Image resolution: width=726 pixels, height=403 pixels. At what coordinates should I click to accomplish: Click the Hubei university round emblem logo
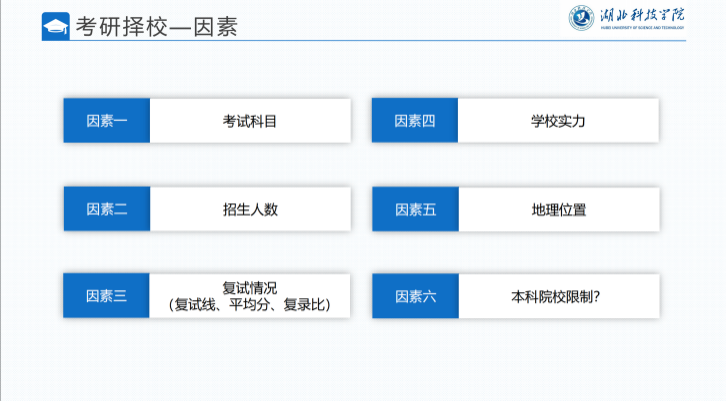(x=582, y=18)
